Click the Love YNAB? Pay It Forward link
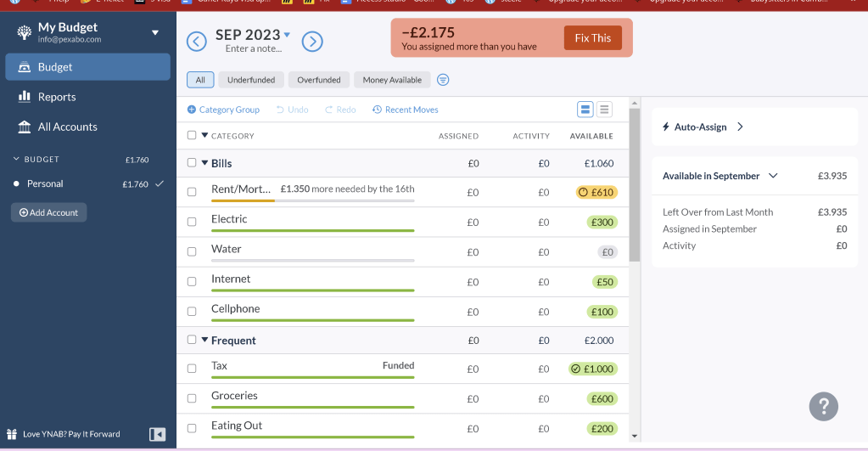The height and width of the screenshot is (451, 868). click(71, 434)
